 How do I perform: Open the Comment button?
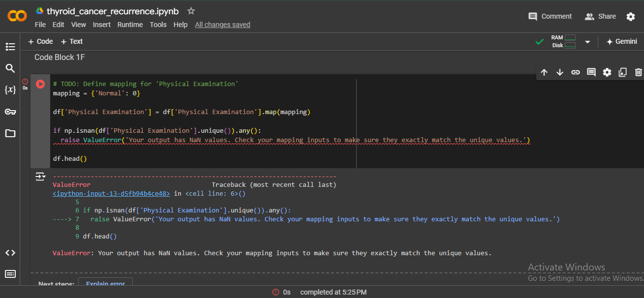550,16
